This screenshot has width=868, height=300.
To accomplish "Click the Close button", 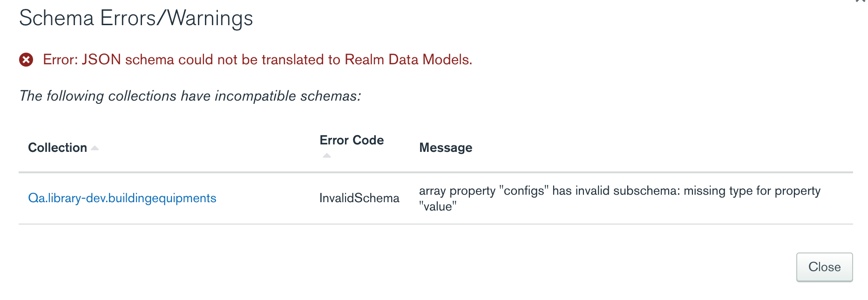I will tap(824, 267).
